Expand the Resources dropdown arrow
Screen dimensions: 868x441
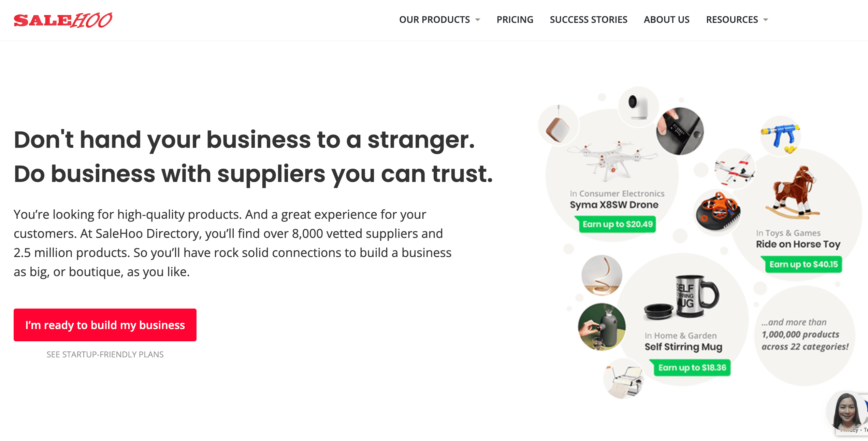[766, 20]
